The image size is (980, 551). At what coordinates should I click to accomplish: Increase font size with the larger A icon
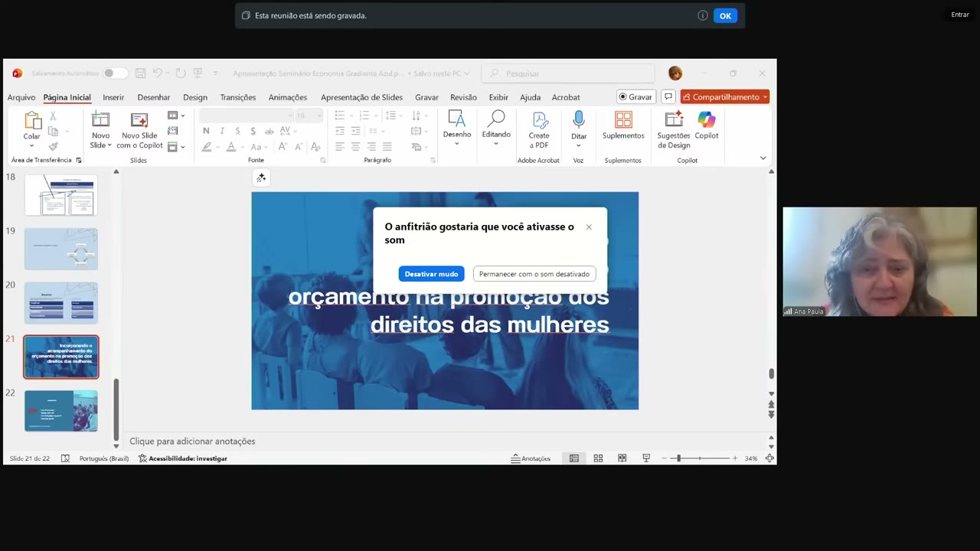(x=283, y=146)
